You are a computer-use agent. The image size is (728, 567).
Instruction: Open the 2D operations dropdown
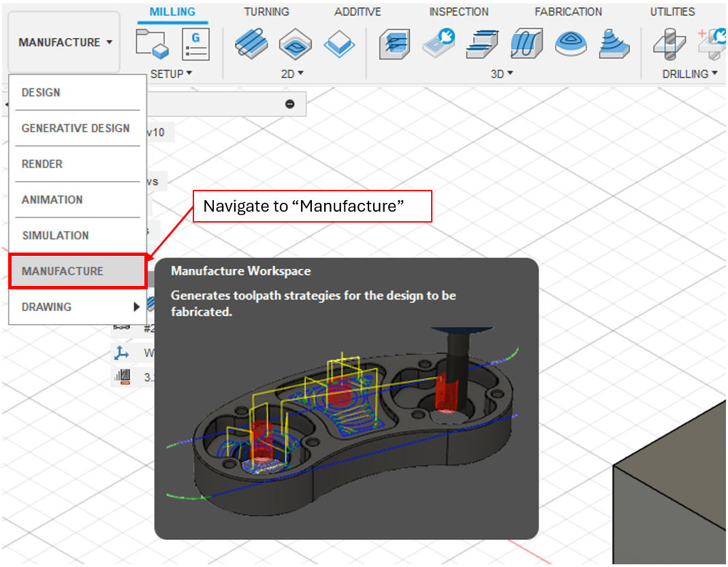(x=292, y=74)
